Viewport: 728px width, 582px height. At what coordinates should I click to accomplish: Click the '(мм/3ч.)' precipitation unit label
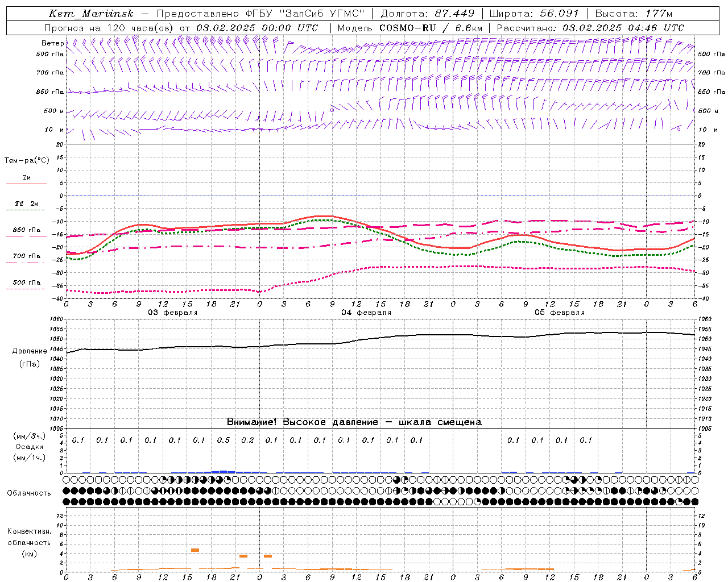click(x=30, y=436)
